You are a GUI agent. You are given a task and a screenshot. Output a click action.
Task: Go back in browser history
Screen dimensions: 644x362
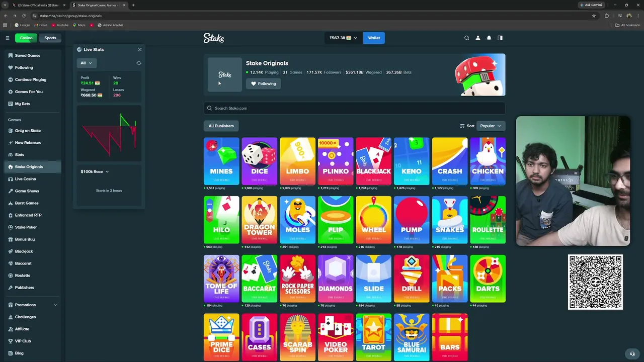6,16
